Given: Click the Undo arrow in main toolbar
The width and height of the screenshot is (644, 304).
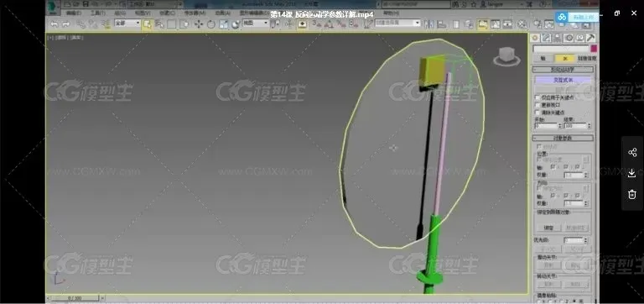Looking at the screenshot, I should [x=55, y=24].
